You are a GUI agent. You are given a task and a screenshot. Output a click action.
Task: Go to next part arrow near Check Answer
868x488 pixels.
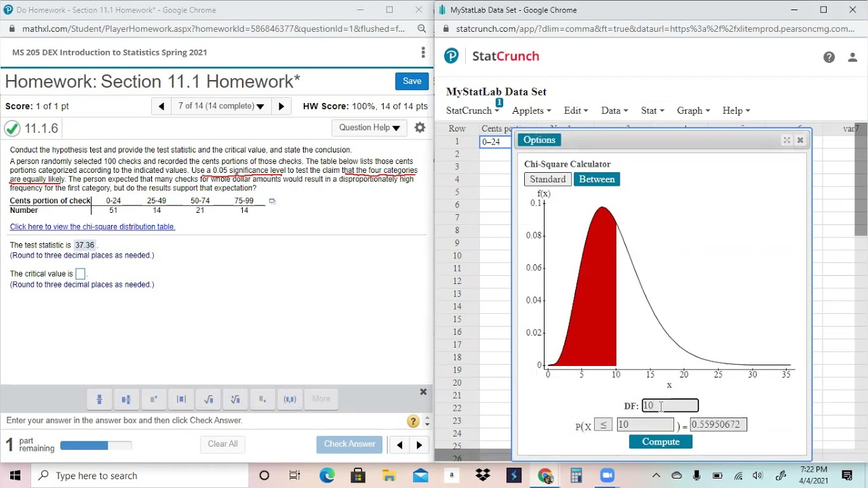pyautogui.click(x=419, y=445)
